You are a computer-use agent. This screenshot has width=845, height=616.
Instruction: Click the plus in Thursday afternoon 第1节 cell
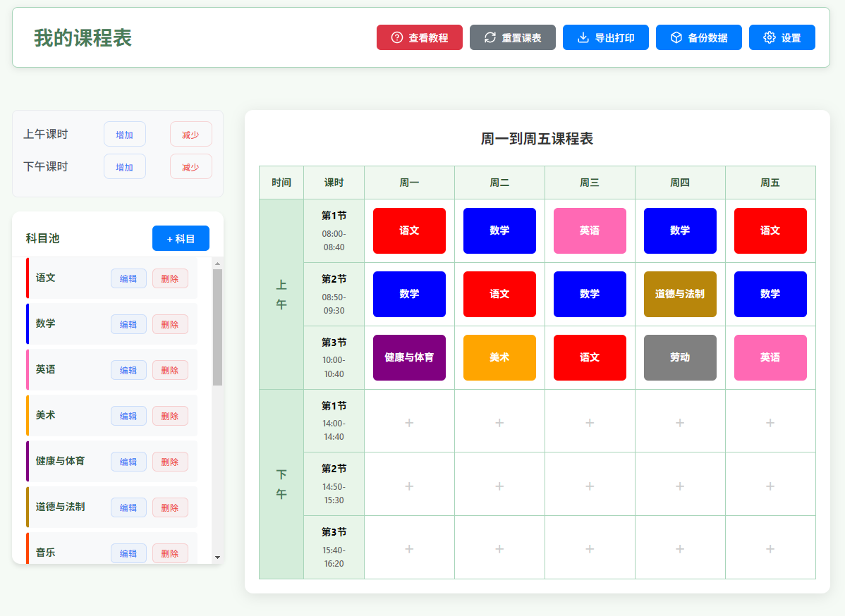coord(680,422)
